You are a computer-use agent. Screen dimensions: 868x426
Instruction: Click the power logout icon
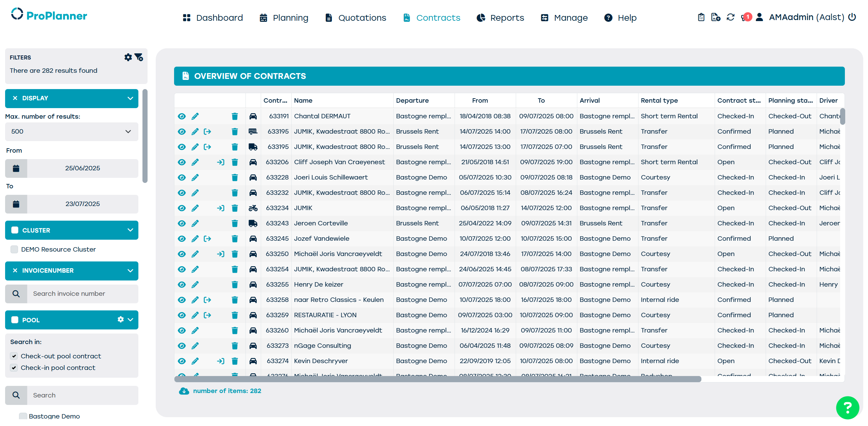click(852, 17)
